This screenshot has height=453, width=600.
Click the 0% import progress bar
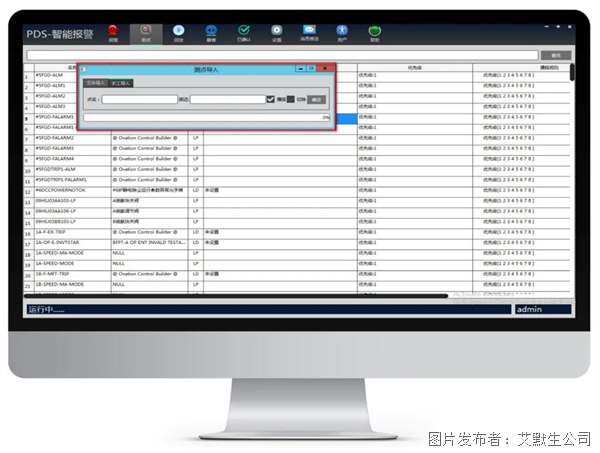[x=206, y=117]
